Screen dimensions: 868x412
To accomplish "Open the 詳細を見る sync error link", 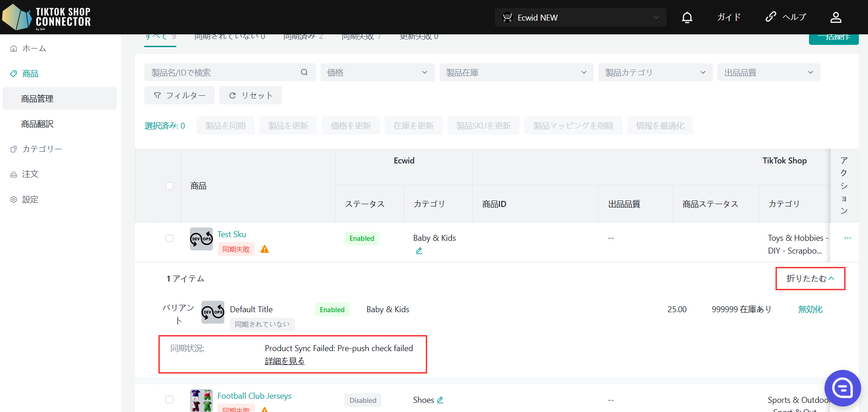I will [285, 361].
